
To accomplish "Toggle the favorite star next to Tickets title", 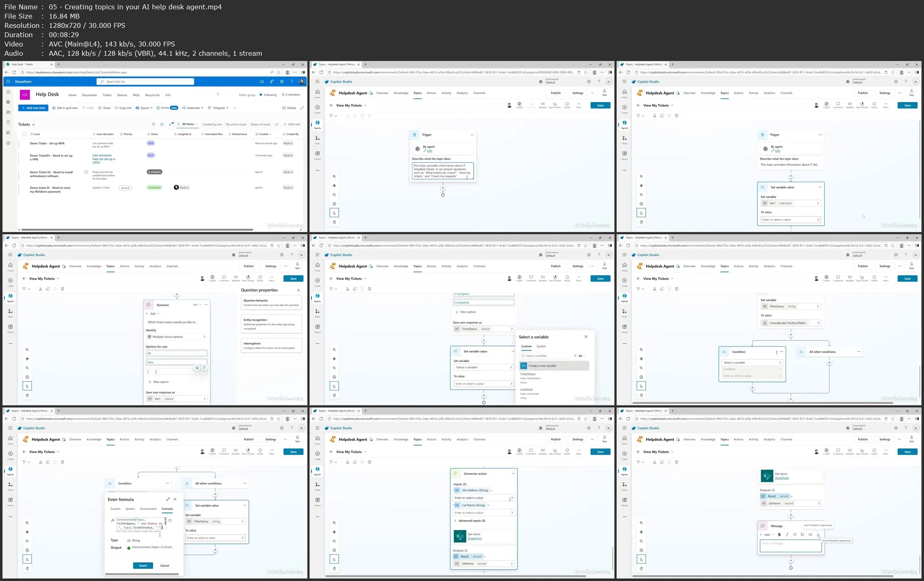I will point(34,125).
